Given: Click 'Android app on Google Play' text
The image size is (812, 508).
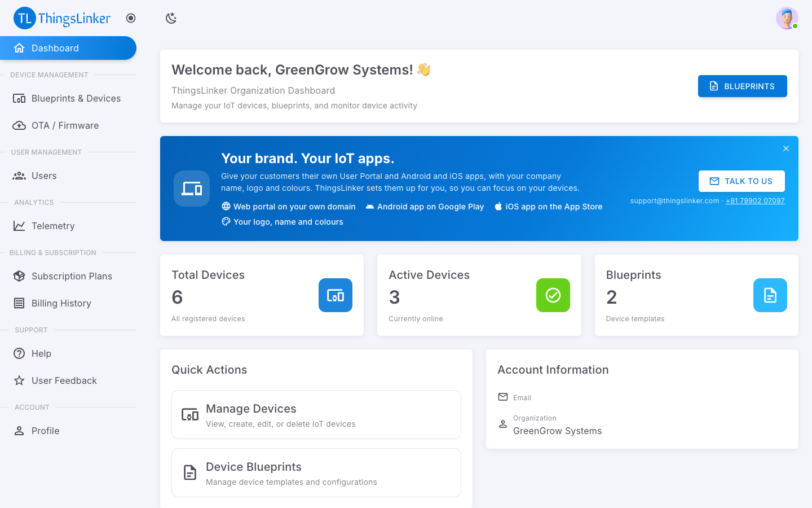Looking at the screenshot, I should [x=431, y=207].
